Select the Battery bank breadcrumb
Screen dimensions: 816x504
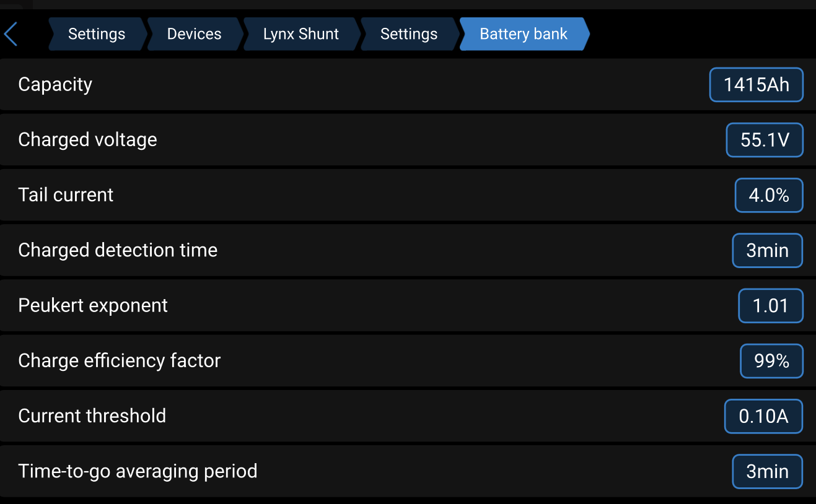524,34
